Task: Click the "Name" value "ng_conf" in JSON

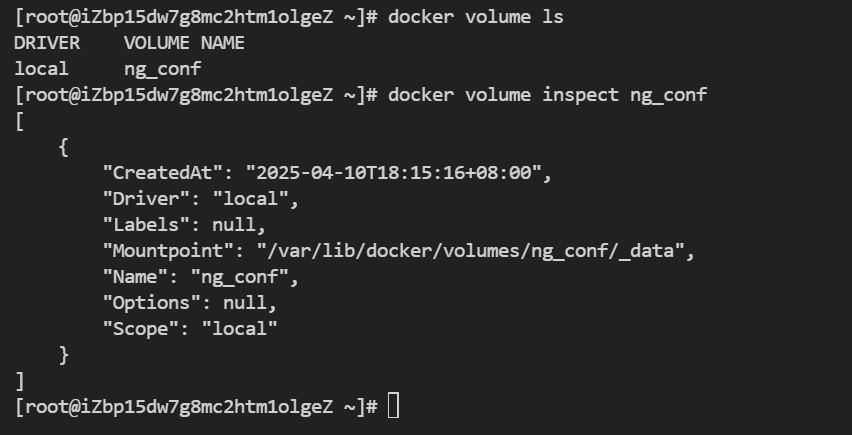Action: [x=240, y=278]
